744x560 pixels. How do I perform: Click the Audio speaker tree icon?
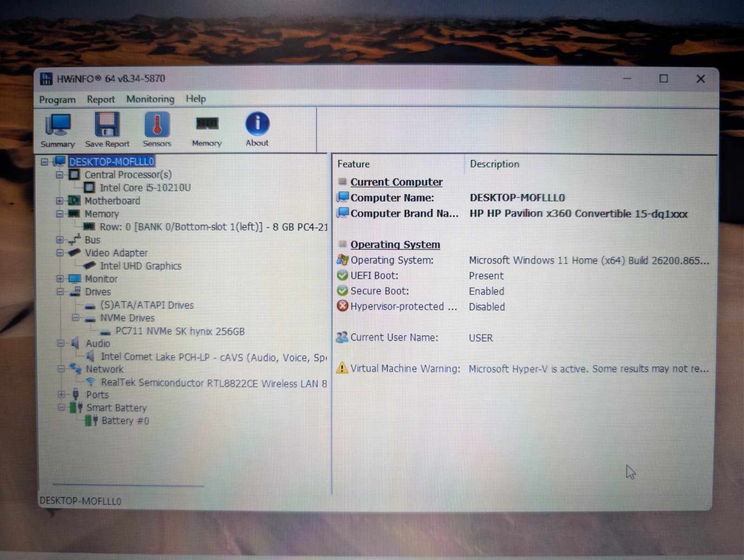75,343
